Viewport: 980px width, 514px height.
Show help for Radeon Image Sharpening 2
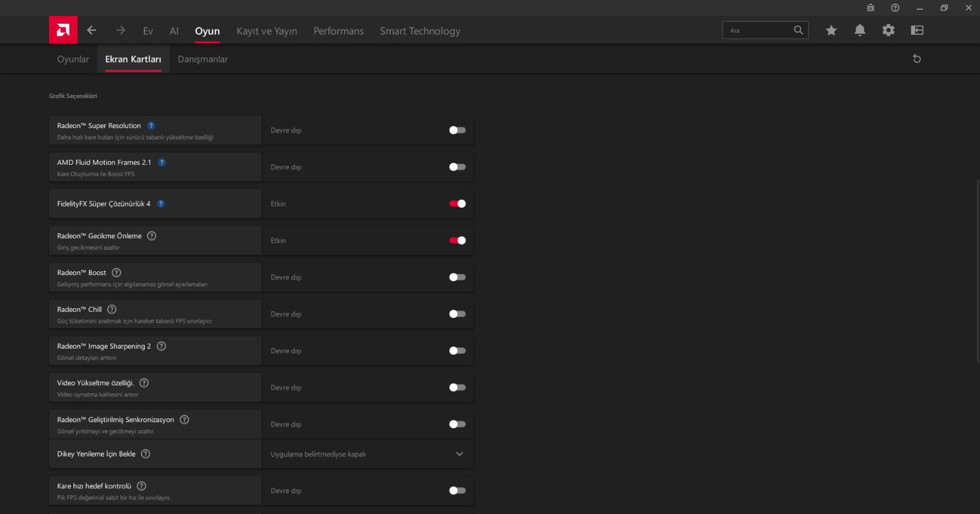pos(162,346)
